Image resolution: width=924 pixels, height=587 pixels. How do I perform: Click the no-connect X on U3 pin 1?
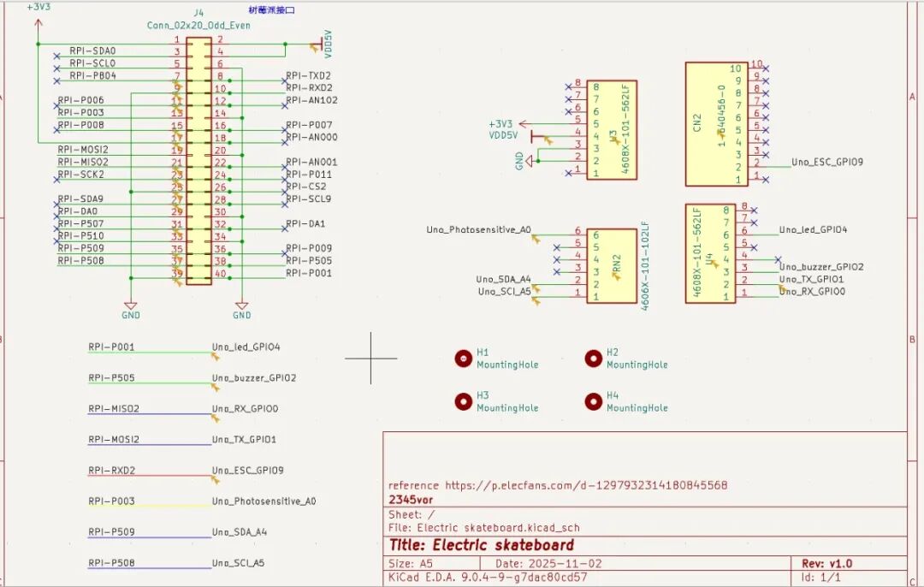pyautogui.click(x=569, y=173)
